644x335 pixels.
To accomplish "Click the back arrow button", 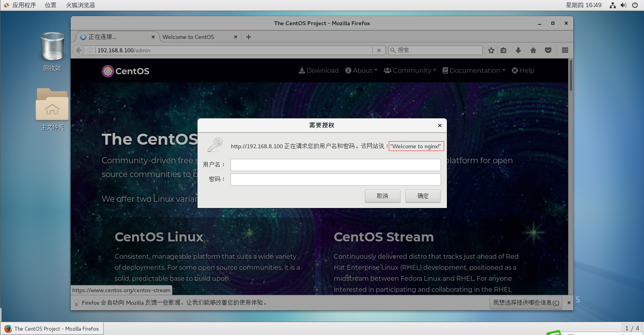I will (79, 50).
